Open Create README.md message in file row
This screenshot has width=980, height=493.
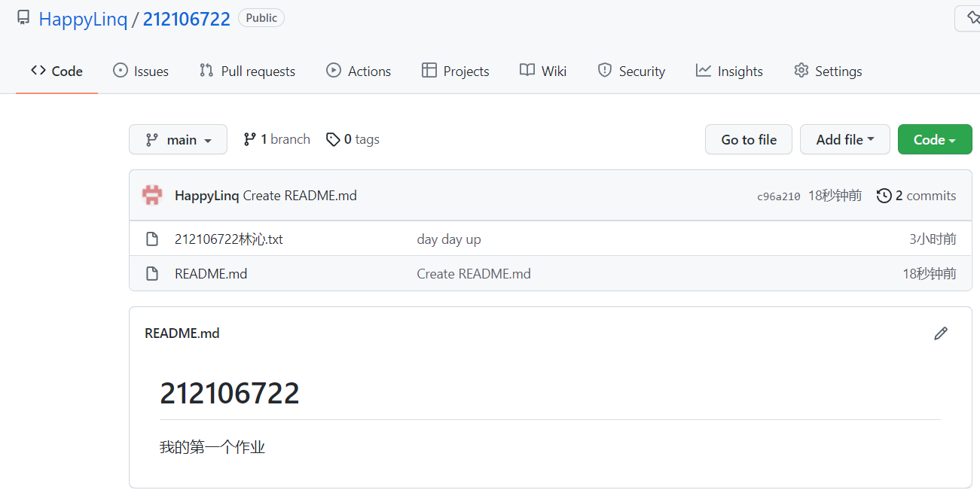point(474,274)
